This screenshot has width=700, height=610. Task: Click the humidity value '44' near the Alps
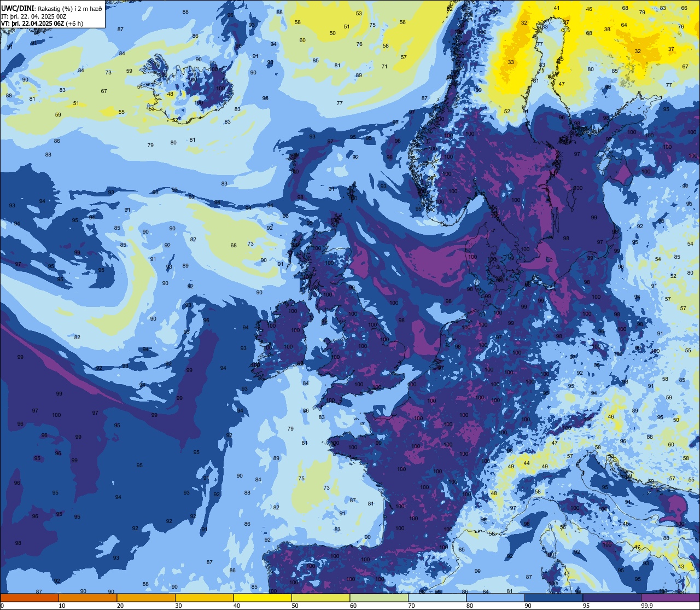pyautogui.click(x=527, y=463)
